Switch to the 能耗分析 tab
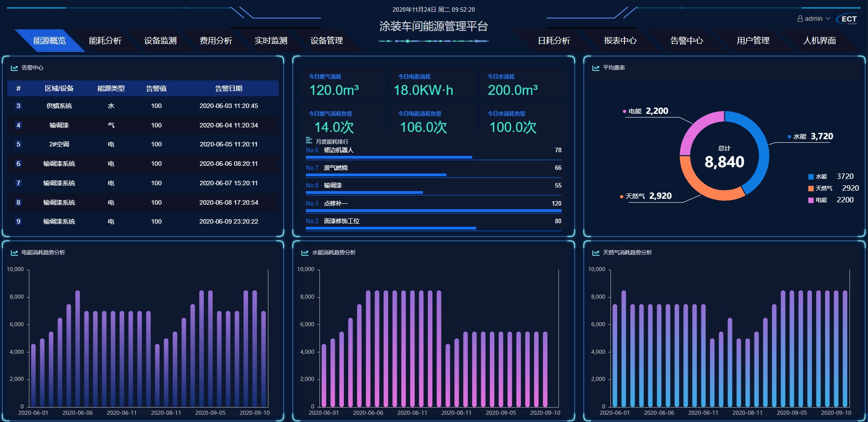868x422 pixels. (x=105, y=41)
